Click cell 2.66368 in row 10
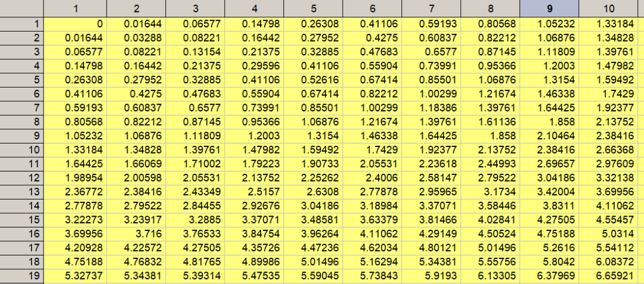The image size is (644, 284). point(608,150)
